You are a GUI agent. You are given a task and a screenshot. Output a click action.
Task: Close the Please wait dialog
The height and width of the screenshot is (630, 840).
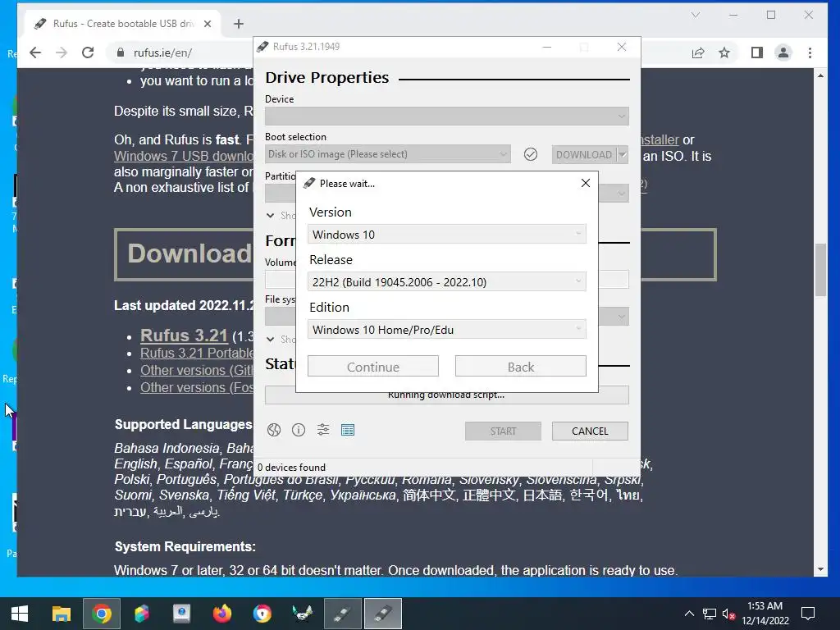pos(586,183)
